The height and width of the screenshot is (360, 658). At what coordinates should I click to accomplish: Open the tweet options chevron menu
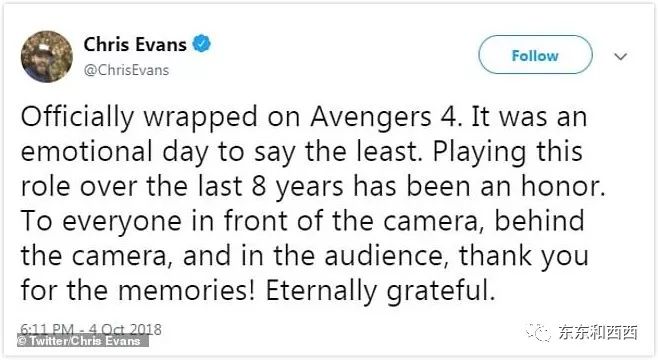click(x=621, y=56)
